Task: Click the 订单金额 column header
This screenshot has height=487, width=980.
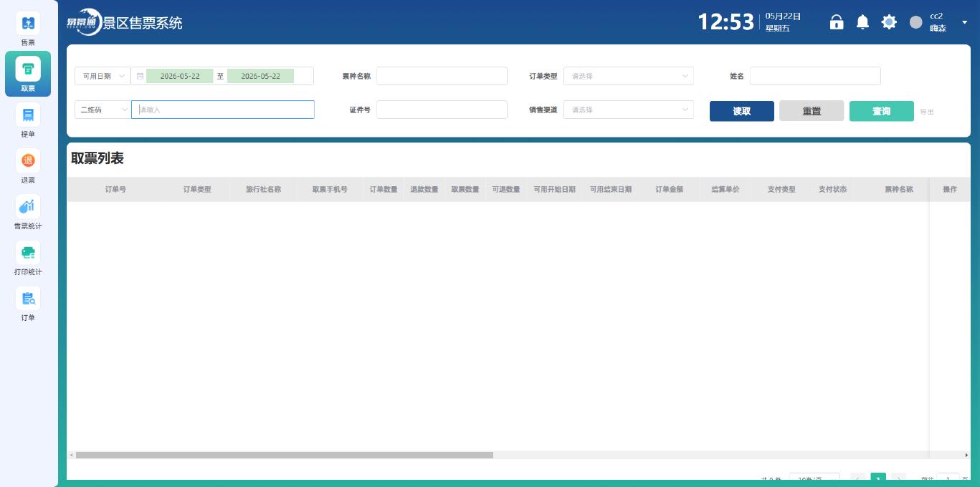Action: (x=669, y=190)
